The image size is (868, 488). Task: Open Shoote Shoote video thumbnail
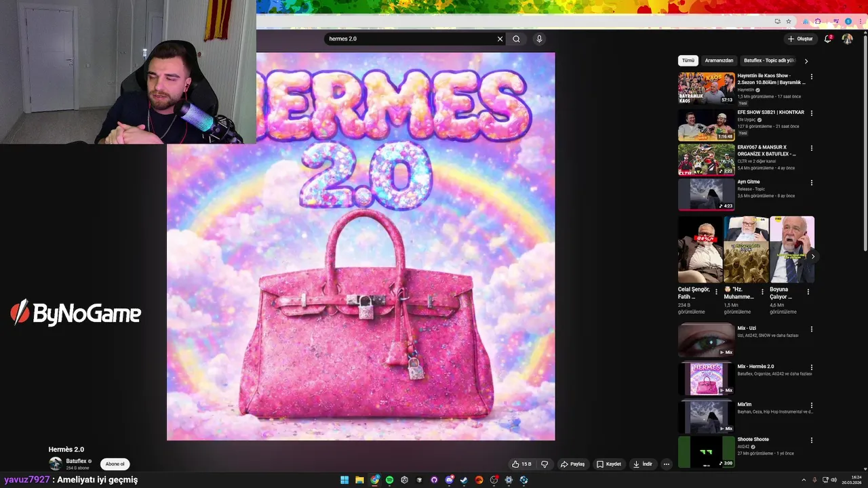[x=706, y=452]
